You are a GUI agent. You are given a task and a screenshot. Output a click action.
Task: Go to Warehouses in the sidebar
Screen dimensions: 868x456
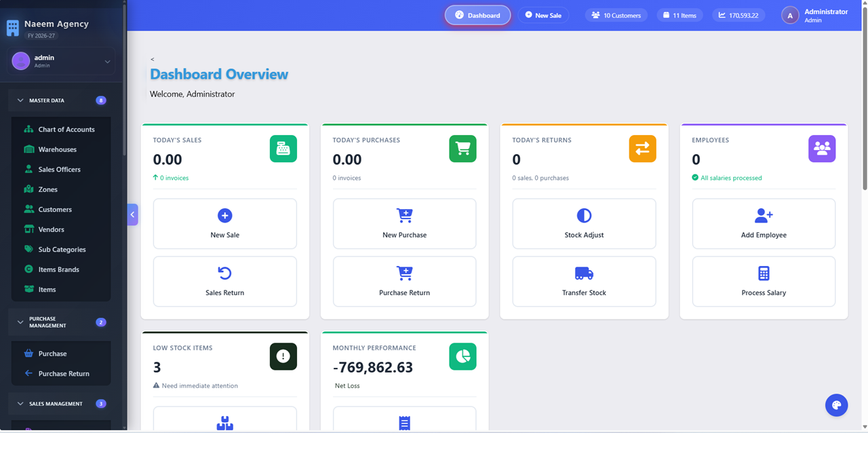(x=57, y=149)
